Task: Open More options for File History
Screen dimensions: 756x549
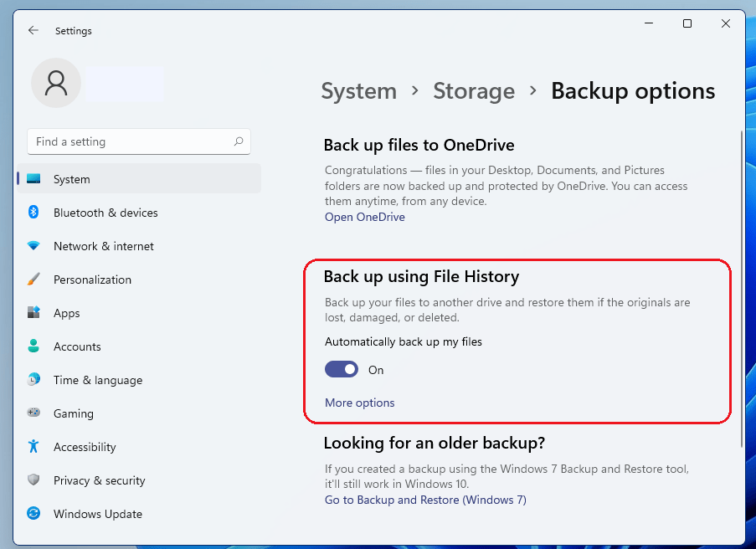Action: [359, 403]
